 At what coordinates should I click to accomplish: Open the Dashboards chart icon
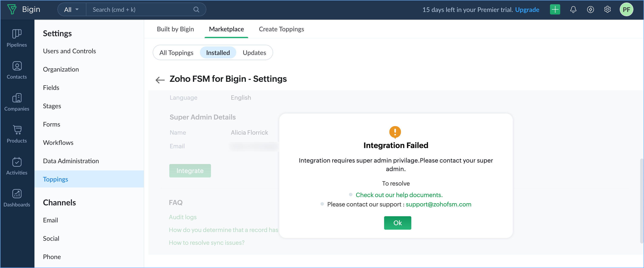point(17,194)
